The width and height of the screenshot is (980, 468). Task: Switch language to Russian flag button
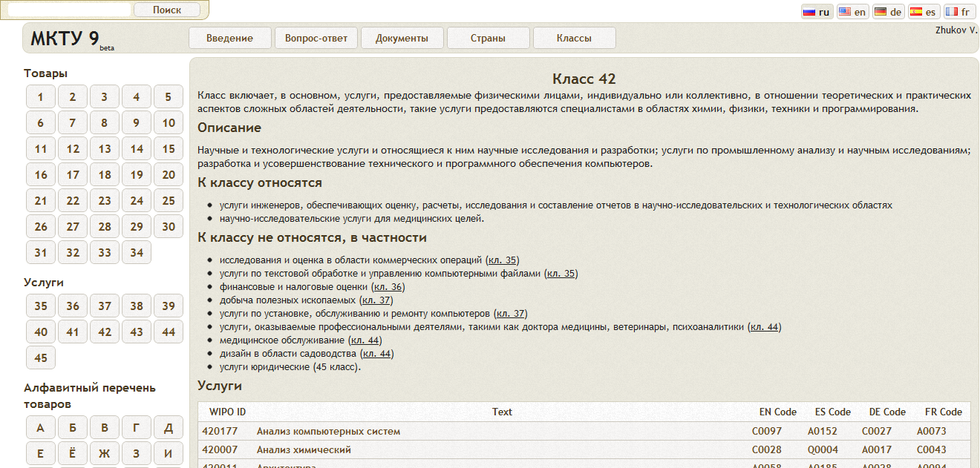[817, 12]
